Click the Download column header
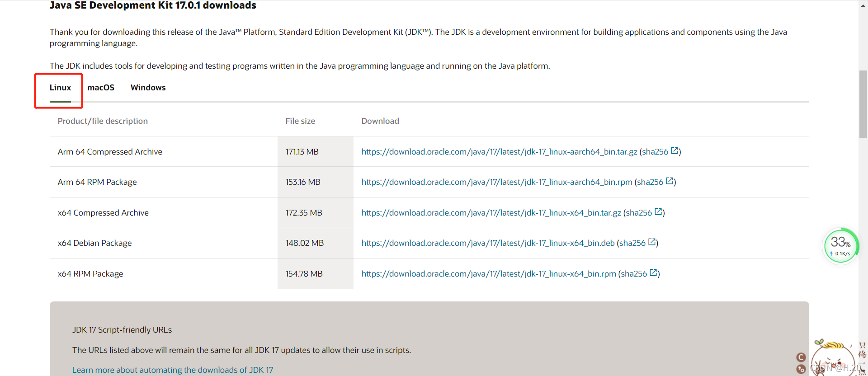This screenshot has height=376, width=868. coord(380,121)
